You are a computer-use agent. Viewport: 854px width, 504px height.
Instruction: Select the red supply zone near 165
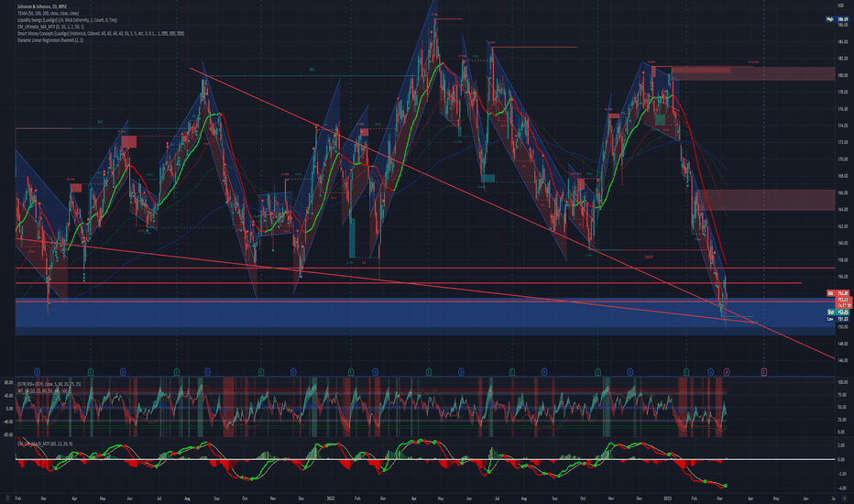pos(767,200)
